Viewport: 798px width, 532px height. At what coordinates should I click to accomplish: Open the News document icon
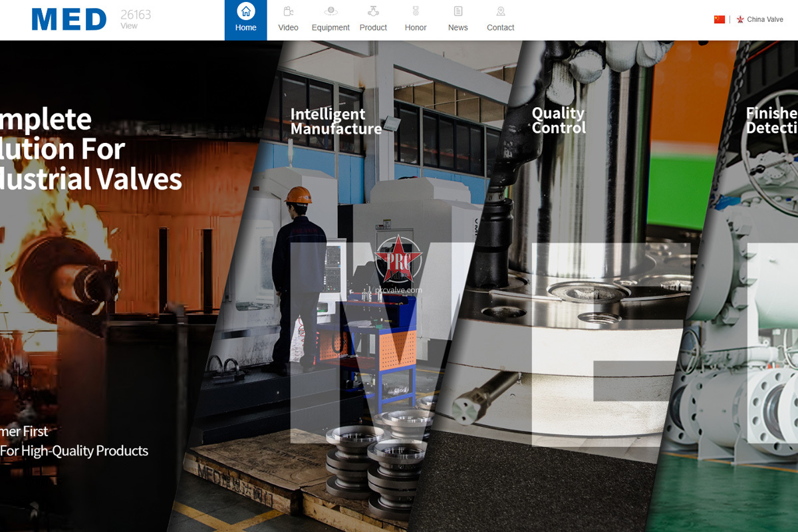click(x=458, y=11)
